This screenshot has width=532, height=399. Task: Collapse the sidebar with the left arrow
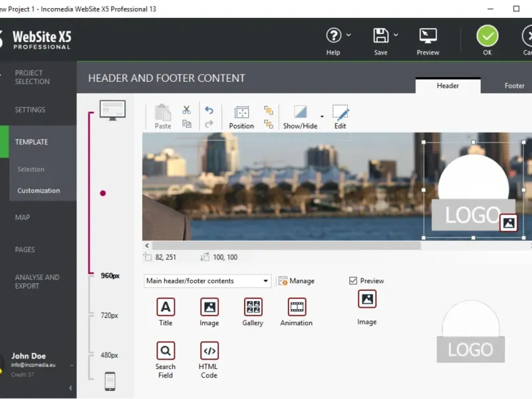(x=70, y=388)
